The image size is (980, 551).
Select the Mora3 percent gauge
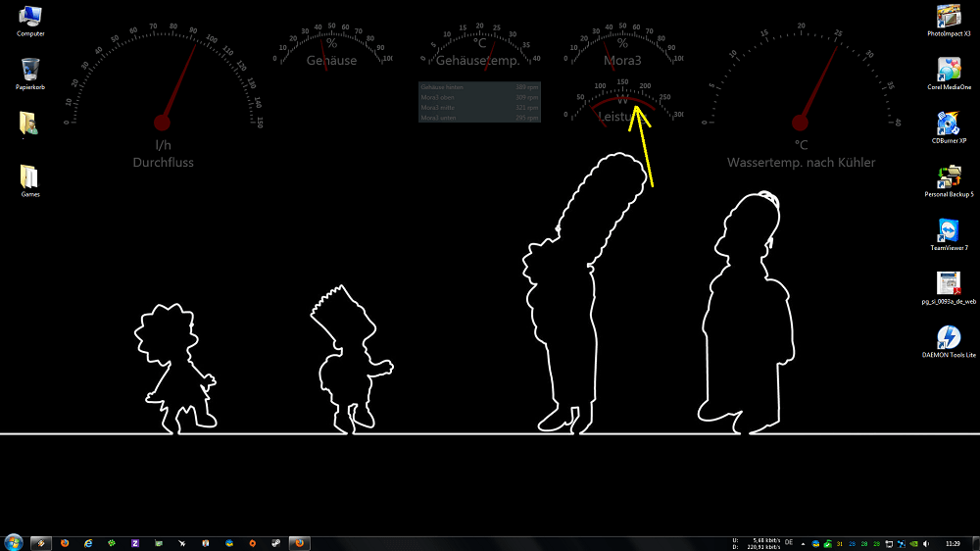click(622, 46)
